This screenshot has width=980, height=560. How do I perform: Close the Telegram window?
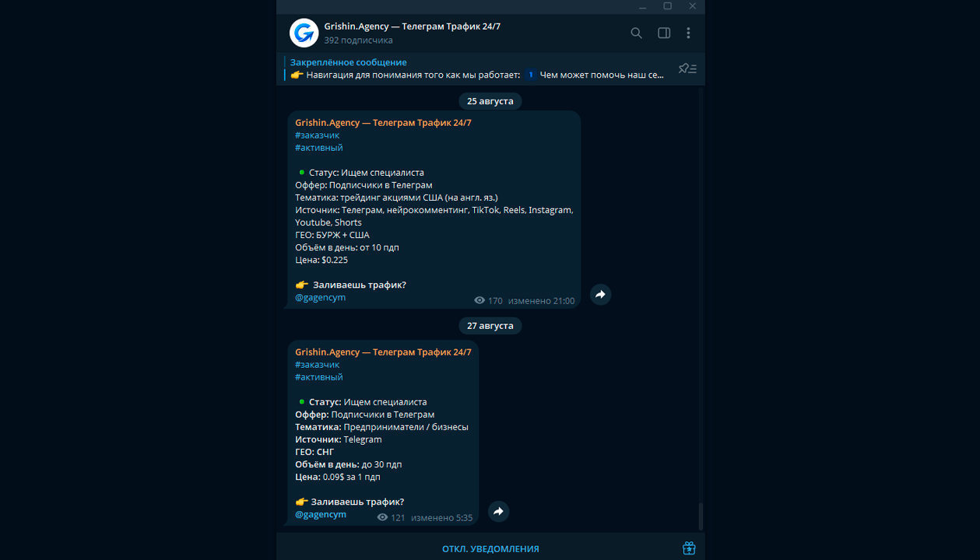point(692,6)
